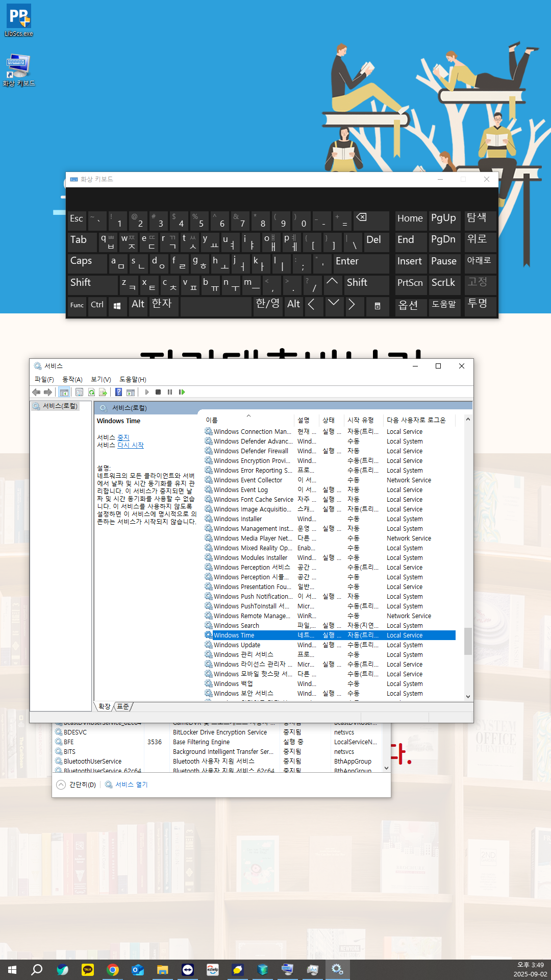Click the 다시 시작 restart link
Viewport: 551px width, 980px height.
click(131, 445)
